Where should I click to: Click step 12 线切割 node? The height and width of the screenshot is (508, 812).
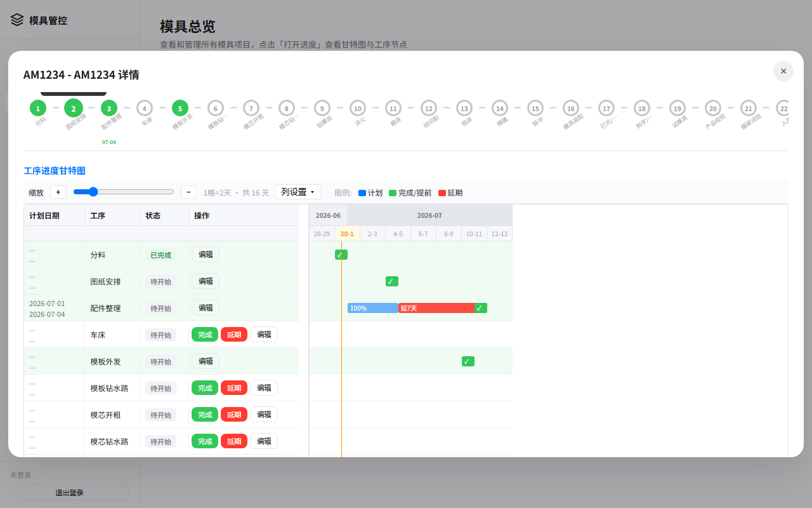(429, 108)
